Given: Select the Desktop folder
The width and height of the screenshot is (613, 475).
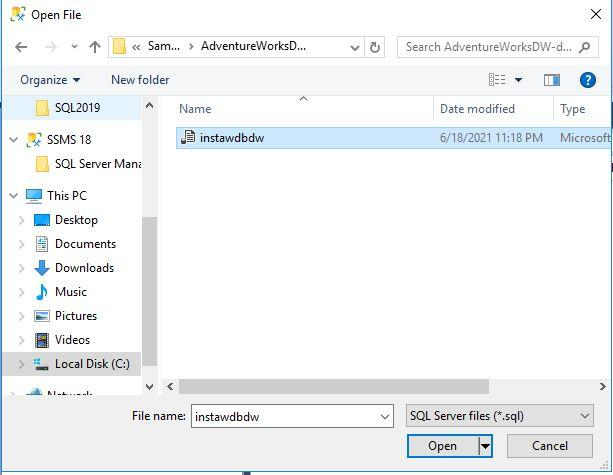Looking at the screenshot, I should [76, 220].
